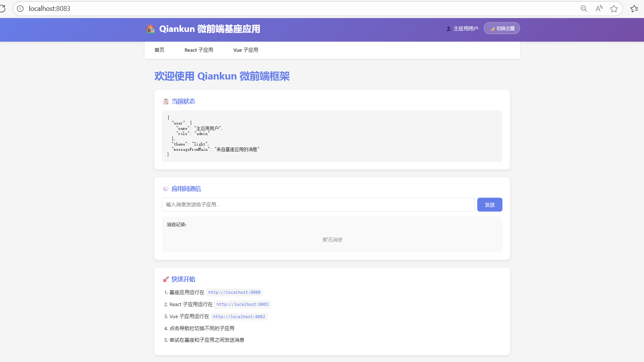The image size is (644, 362).
Task: Click the house icon beside Qiankun title
Action: [151, 29]
